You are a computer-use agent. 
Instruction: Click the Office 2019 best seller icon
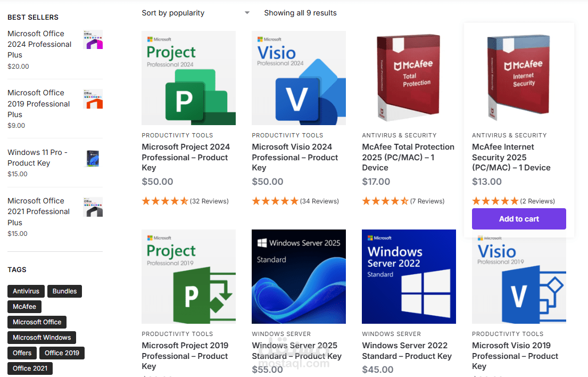pos(93,99)
